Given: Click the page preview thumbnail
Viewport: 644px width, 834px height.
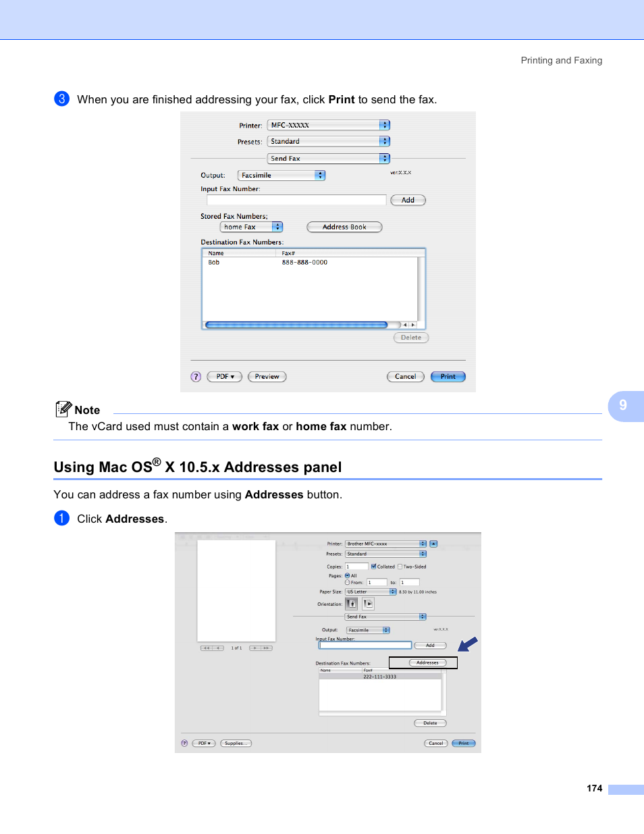Looking at the screenshot, I should [236, 591].
